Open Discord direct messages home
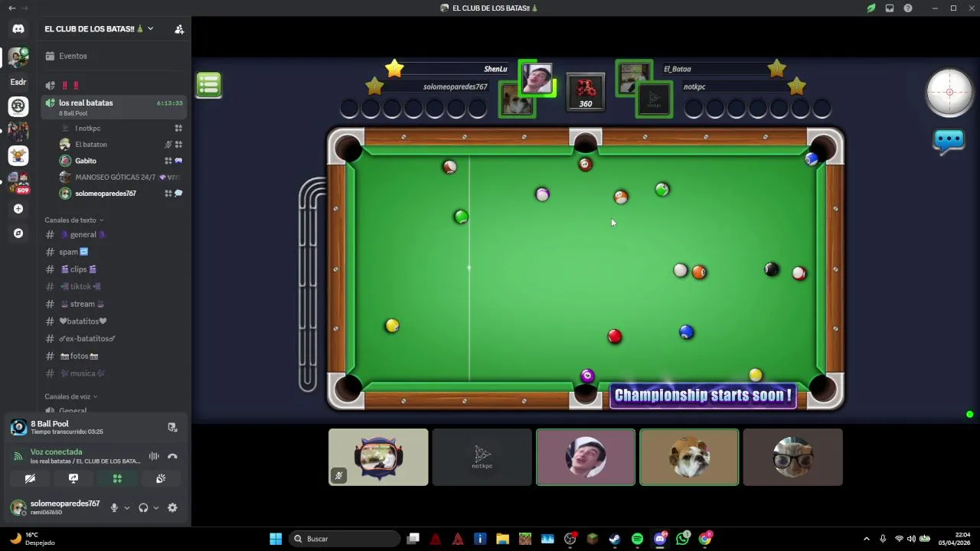The height and width of the screenshot is (551, 980). pos(18,29)
